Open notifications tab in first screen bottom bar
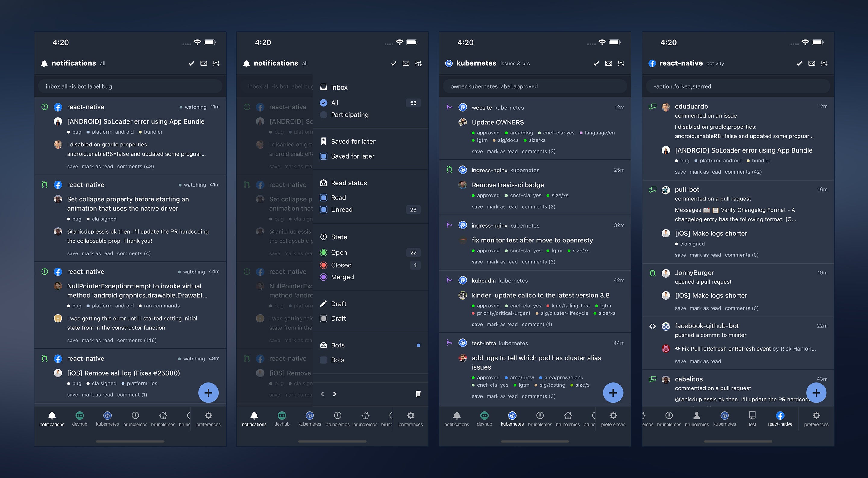This screenshot has width=868, height=478. (52, 419)
